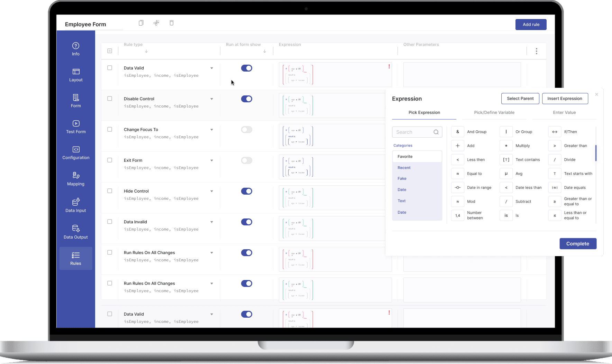
Task: Pick the Text starts with expression
Action: pos(570,174)
